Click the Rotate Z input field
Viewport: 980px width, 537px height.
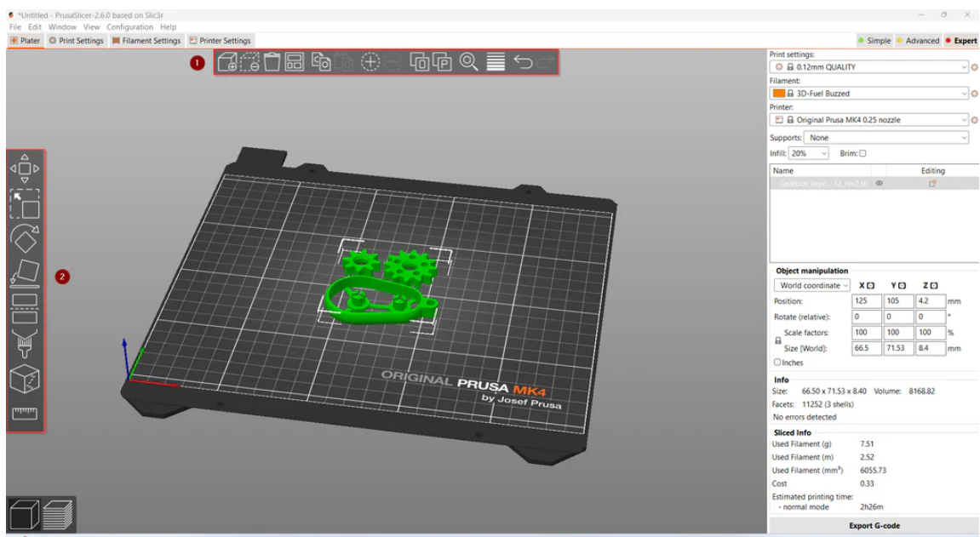click(x=930, y=317)
